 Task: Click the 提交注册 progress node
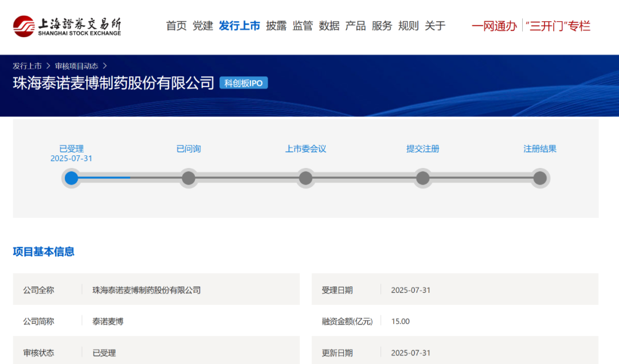pos(423,178)
